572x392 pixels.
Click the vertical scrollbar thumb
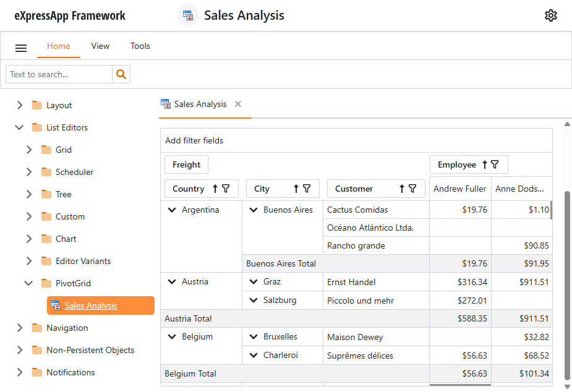click(x=567, y=286)
